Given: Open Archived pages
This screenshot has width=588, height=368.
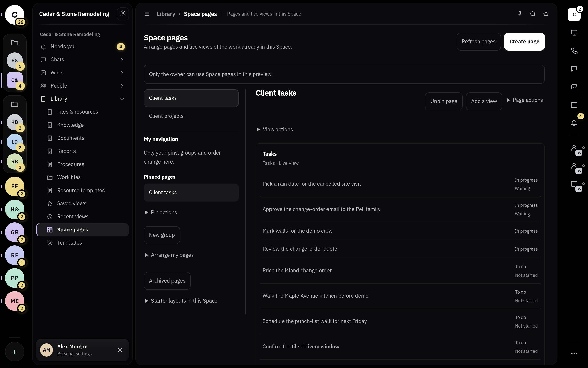Looking at the screenshot, I should coord(167,281).
